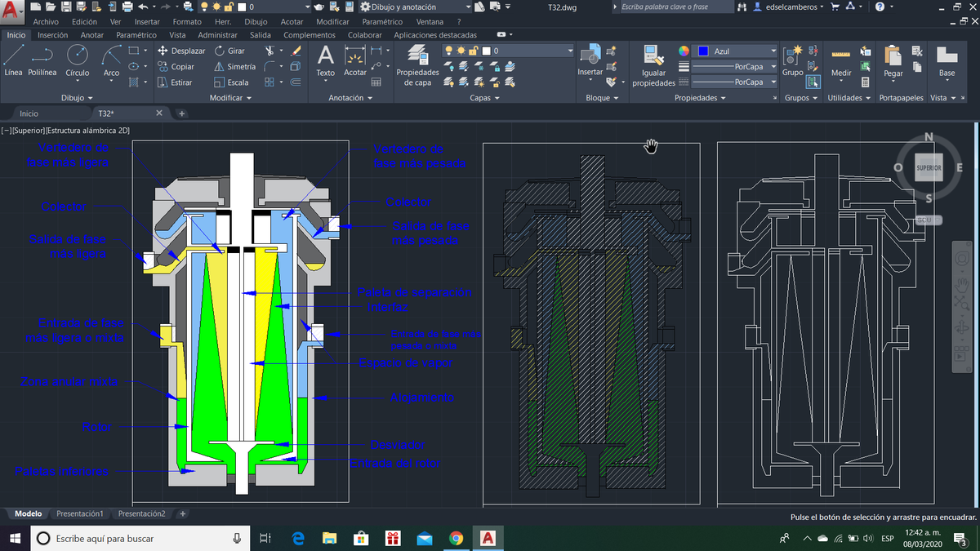Switch to the Vista ribbon tab
980x551 pixels.
[x=177, y=35]
